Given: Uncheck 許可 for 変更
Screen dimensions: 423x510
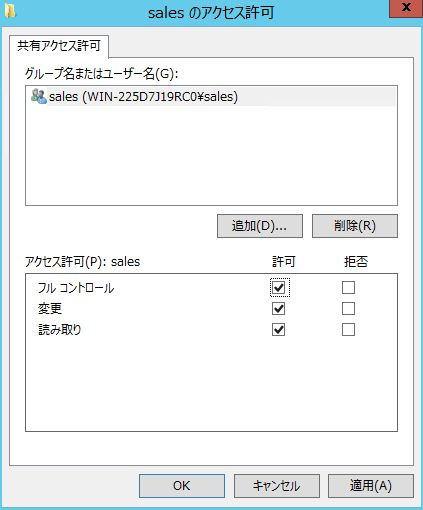Looking at the screenshot, I should [x=279, y=309].
